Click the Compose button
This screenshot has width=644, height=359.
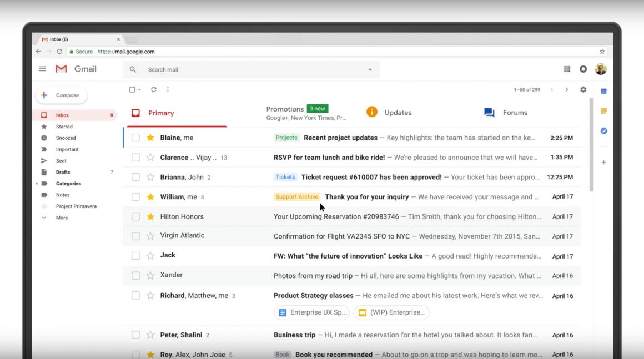(x=62, y=95)
